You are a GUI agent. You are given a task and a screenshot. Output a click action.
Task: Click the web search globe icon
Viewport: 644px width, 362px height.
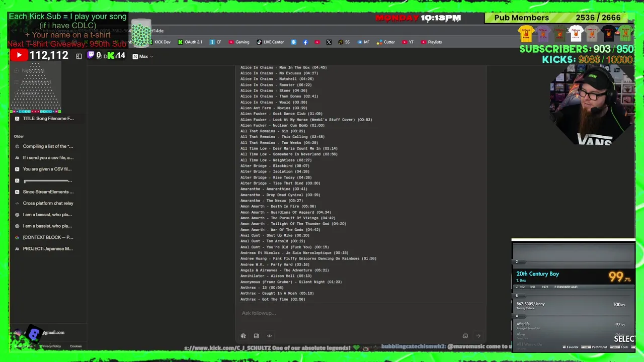(243, 336)
